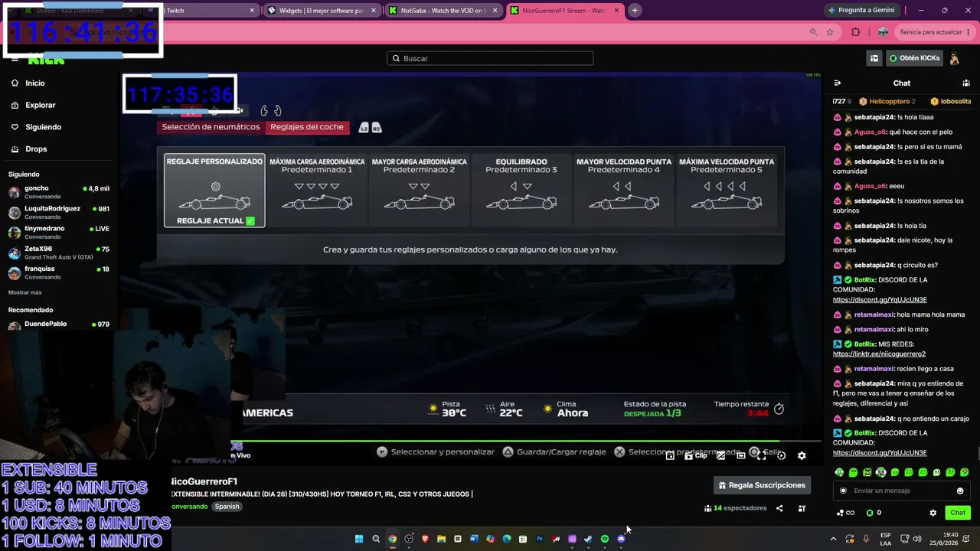This screenshot has height=551, width=980.
Task: Open the ESP LAA keyboard language switcher
Action: point(885,539)
